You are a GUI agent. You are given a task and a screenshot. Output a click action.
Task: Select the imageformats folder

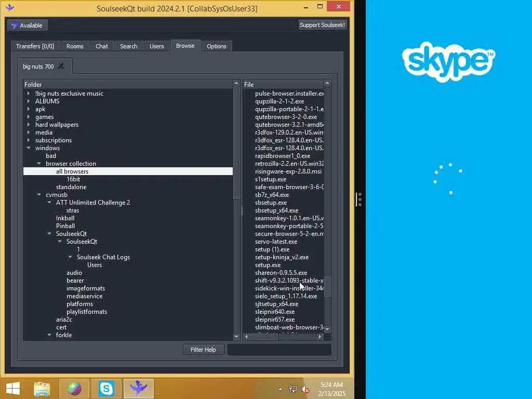point(86,288)
